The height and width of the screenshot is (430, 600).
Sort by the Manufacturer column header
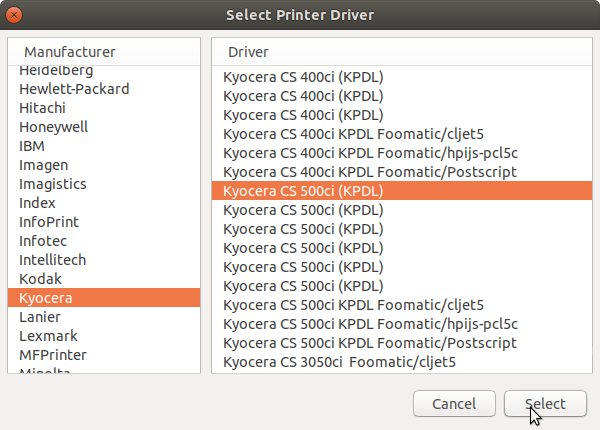pyautogui.click(x=104, y=52)
